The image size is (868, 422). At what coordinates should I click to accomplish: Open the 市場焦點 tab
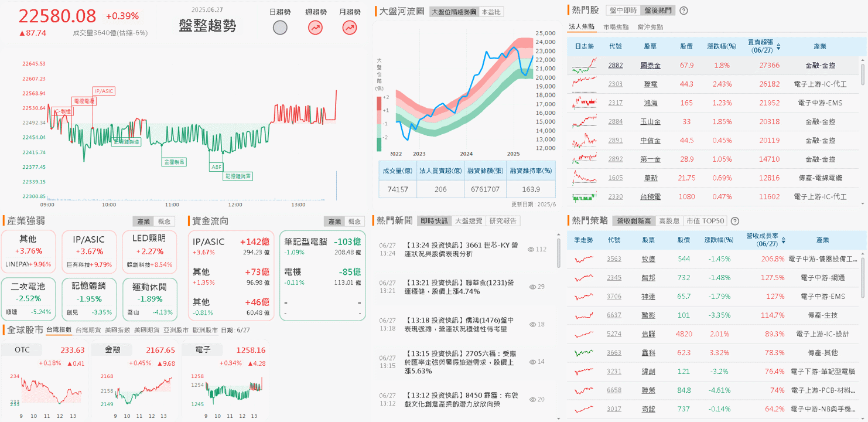616,27
